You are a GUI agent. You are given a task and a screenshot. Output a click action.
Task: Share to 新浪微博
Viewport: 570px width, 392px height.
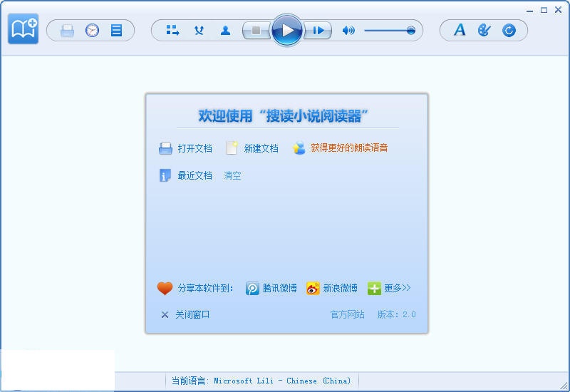click(341, 289)
